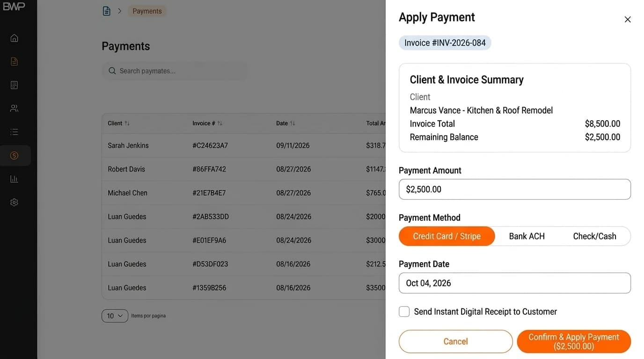This screenshot has height=359, width=644.
Task: Click invoice number #21E7B4E7
Action: 209,193
